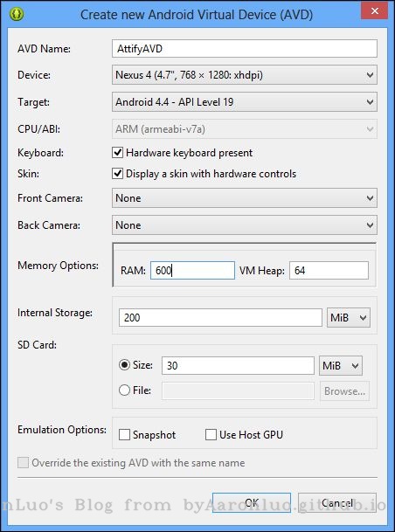Image resolution: width=395 pixels, height=532 pixels.
Task: Select the SD Card Size radio button
Action: coord(125,365)
